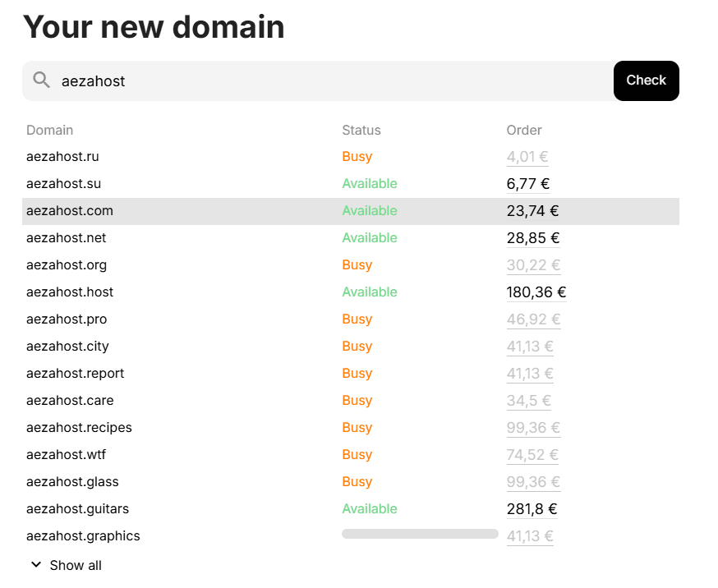Image resolution: width=718 pixels, height=588 pixels.
Task: Click the greyed 30,22 € price for aezahost.org
Action: [532, 265]
